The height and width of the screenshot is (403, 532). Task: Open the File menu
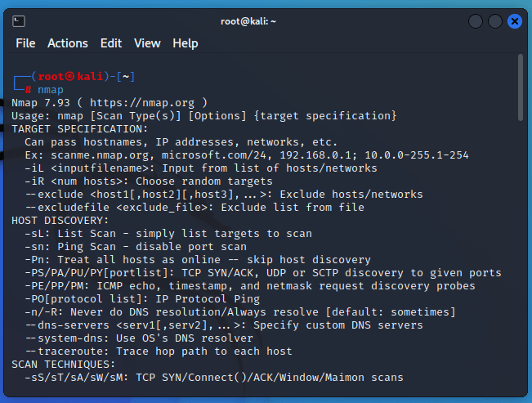(x=25, y=43)
